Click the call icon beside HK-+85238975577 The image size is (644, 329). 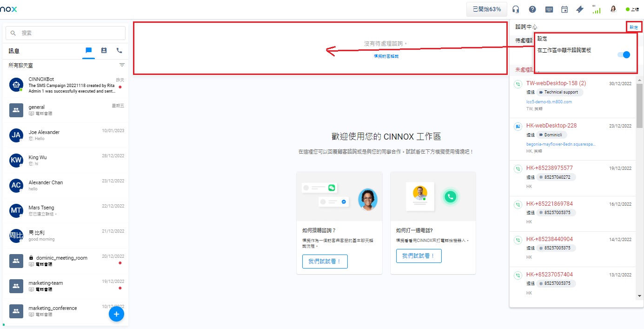pos(518,168)
